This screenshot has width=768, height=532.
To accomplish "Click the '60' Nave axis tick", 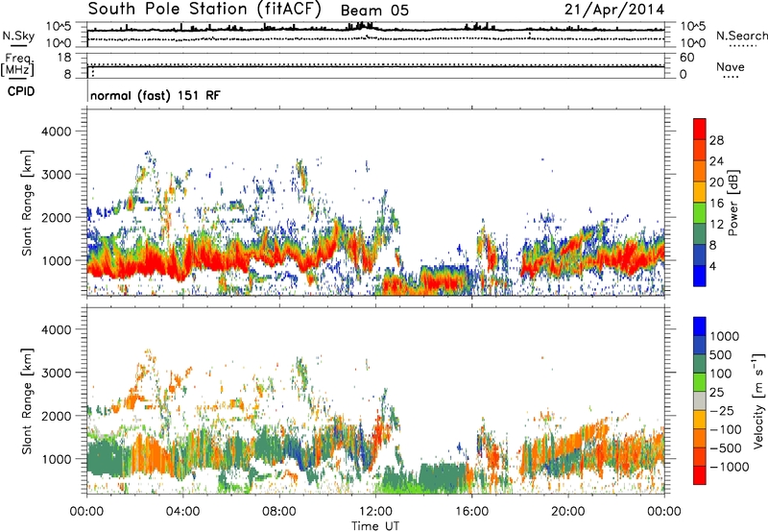I will coord(687,58).
